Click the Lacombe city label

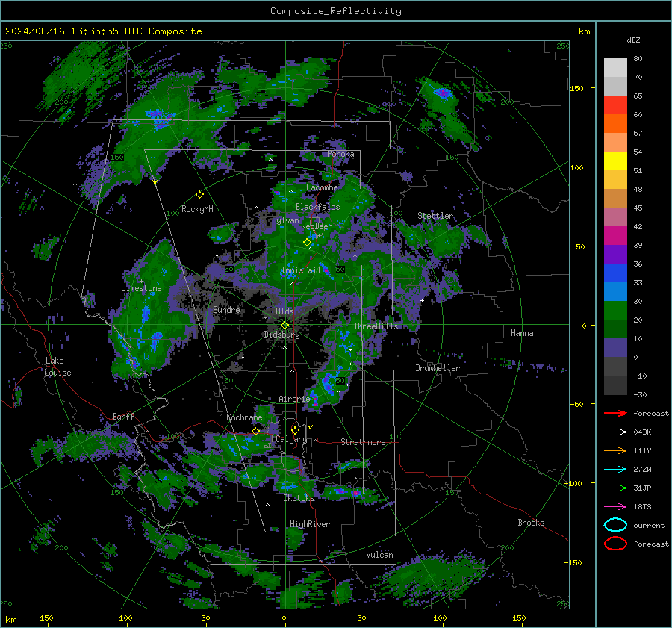click(x=322, y=187)
